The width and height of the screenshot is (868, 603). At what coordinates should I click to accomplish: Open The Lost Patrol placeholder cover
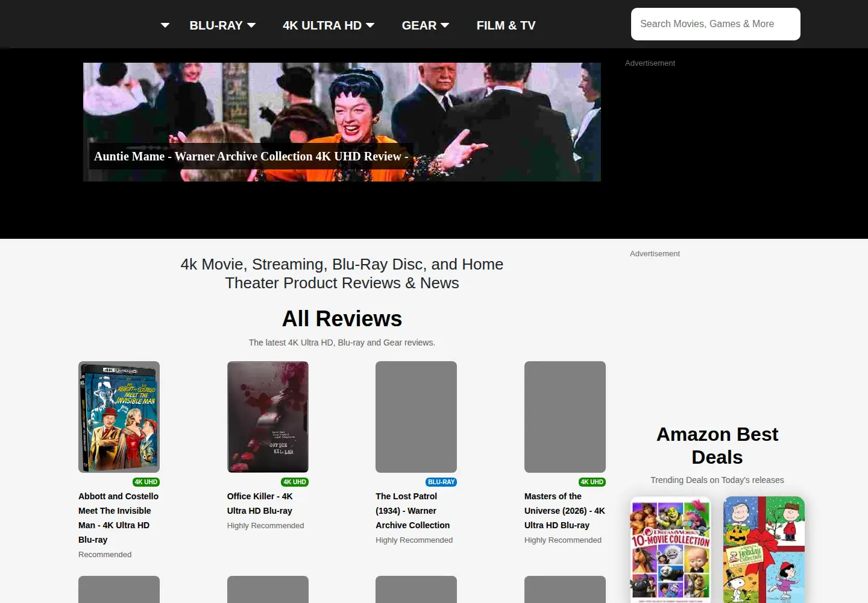tap(416, 417)
